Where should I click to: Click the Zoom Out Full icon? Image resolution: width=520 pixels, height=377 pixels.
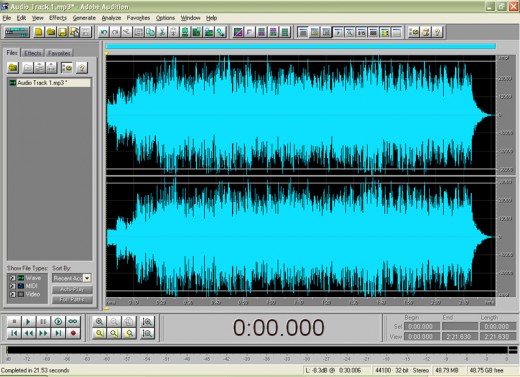129,321
